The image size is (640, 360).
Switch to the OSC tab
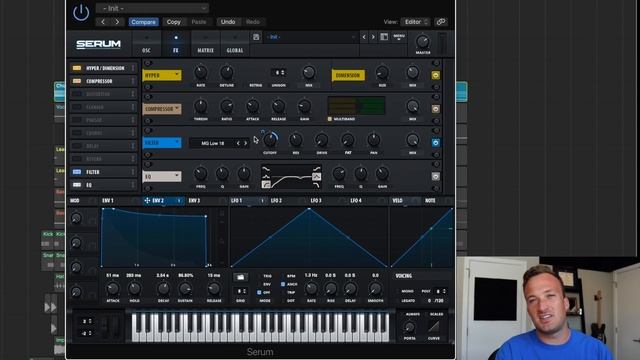(147, 44)
